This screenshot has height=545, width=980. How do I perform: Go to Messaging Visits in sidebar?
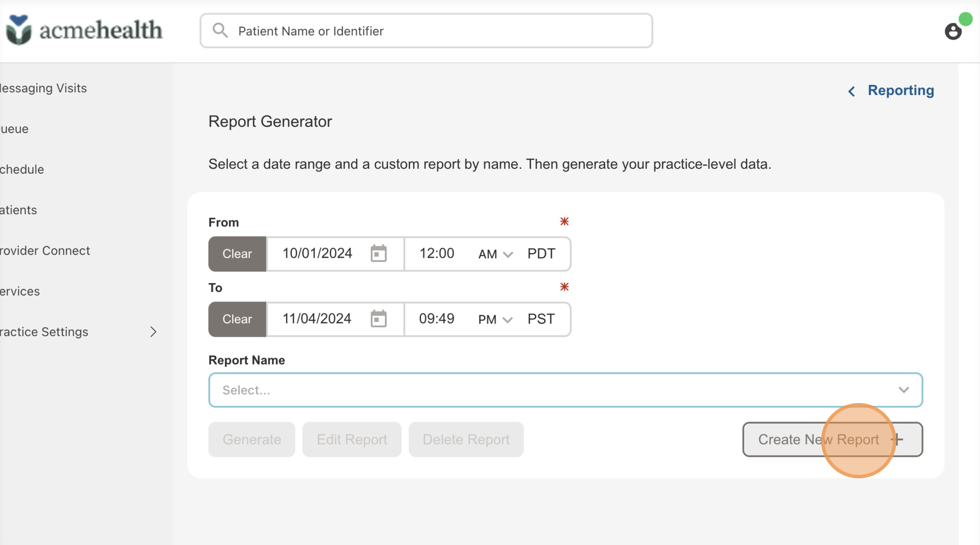click(x=43, y=88)
